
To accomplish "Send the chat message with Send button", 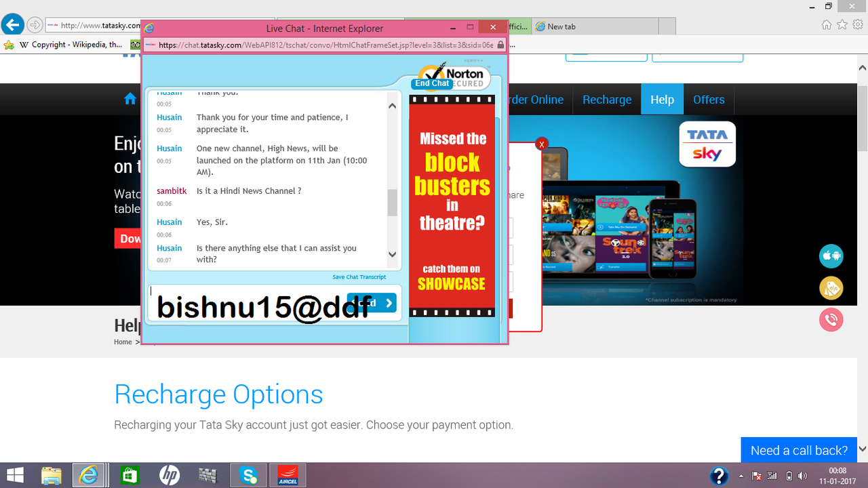I will point(372,303).
